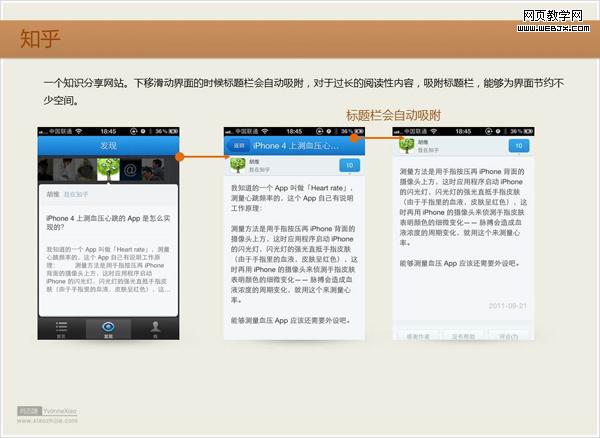Select the green tree avatar in left phone's avatar strip
Viewport: 600px width, 438px height.
pyautogui.click(x=107, y=169)
